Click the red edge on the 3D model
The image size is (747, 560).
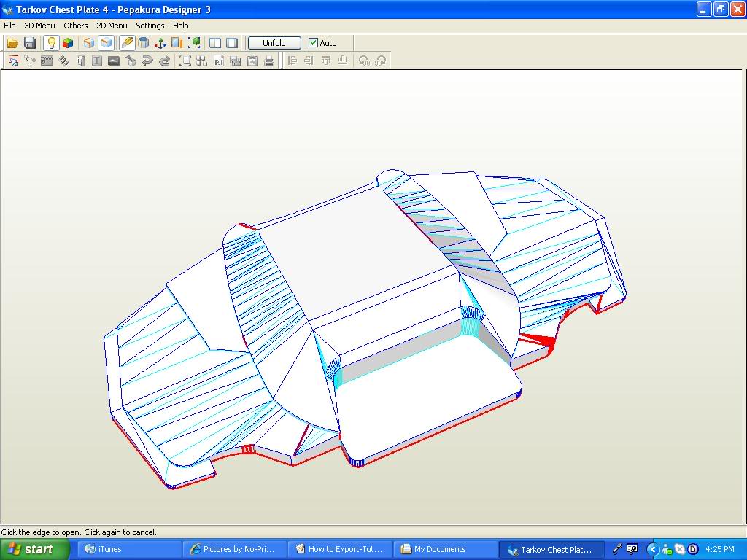[438, 433]
